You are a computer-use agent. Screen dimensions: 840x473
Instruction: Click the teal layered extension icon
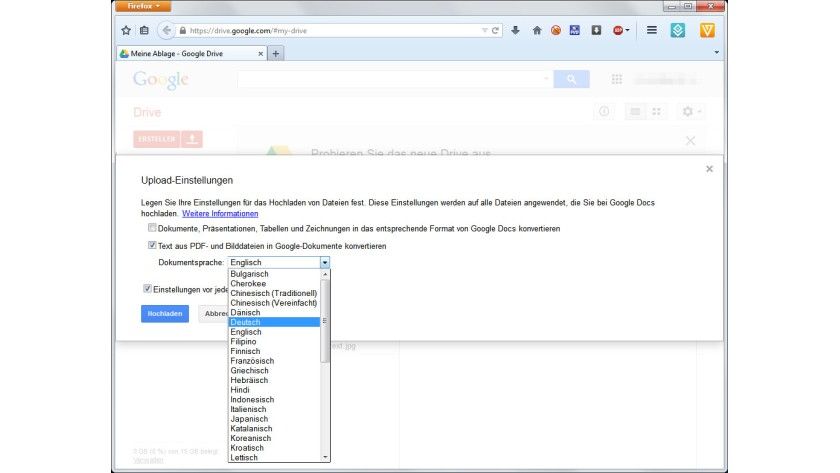click(678, 31)
